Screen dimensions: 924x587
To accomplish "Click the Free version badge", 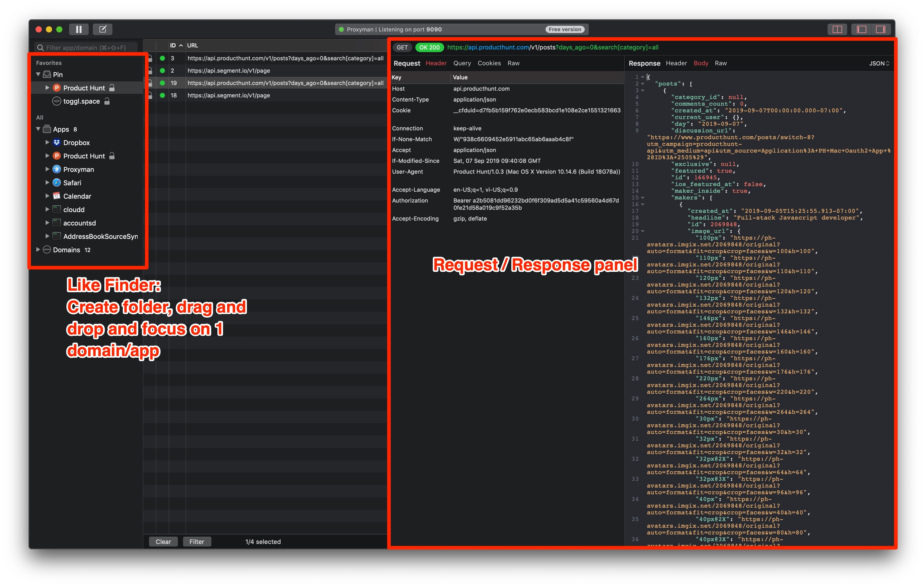I will pyautogui.click(x=564, y=30).
